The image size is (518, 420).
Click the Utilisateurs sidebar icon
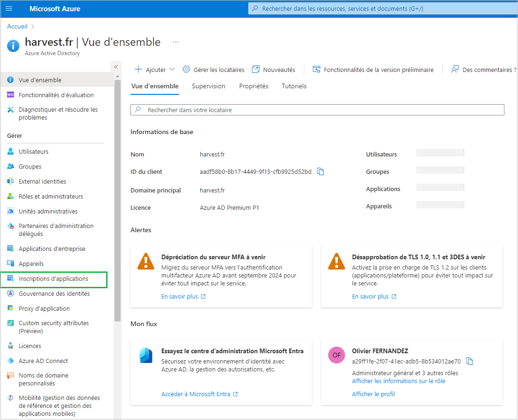pyautogui.click(x=10, y=152)
